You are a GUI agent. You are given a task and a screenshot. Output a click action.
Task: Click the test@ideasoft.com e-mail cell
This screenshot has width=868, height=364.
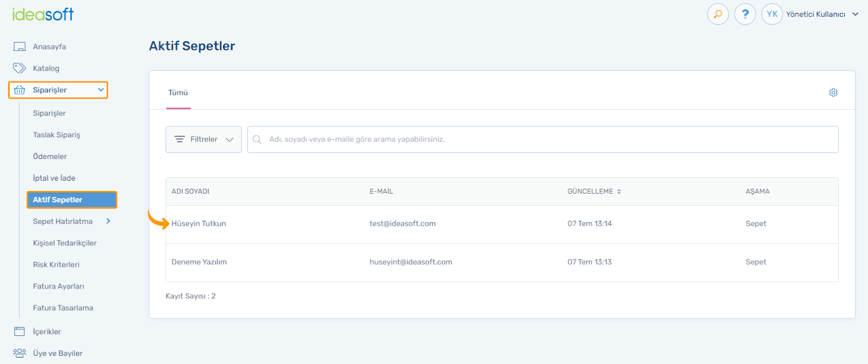[403, 223]
